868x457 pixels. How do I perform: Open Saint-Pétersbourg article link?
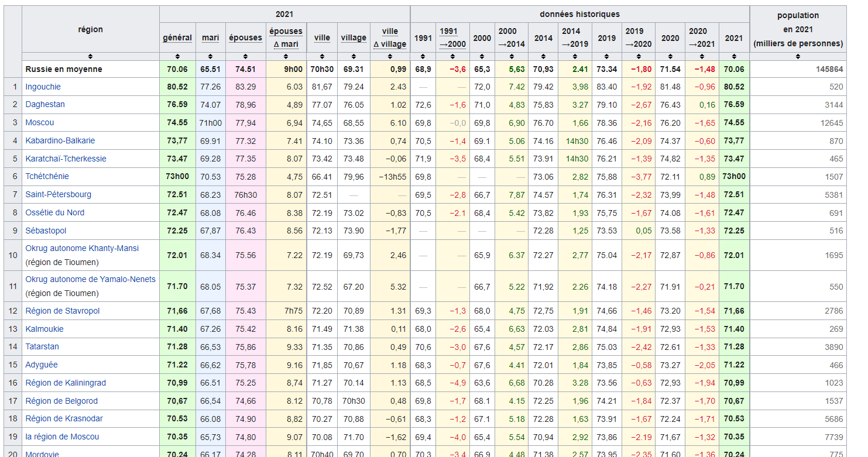[58, 195]
